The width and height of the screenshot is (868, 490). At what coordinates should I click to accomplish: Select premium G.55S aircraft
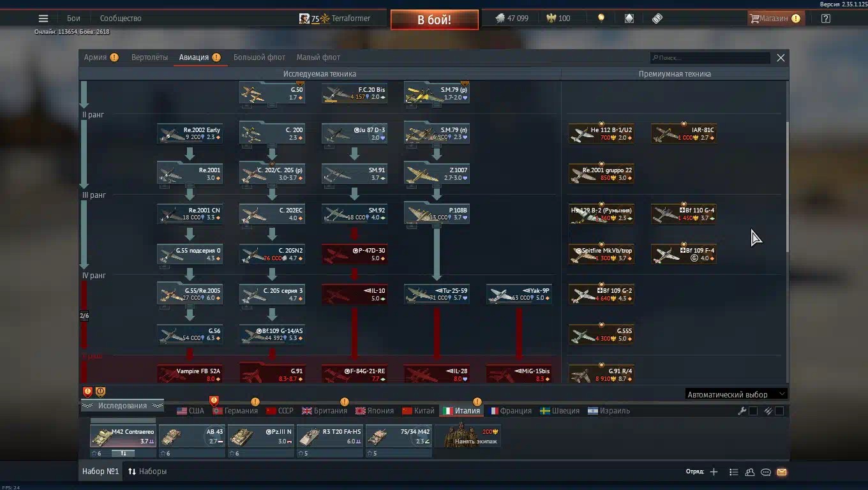(601, 334)
